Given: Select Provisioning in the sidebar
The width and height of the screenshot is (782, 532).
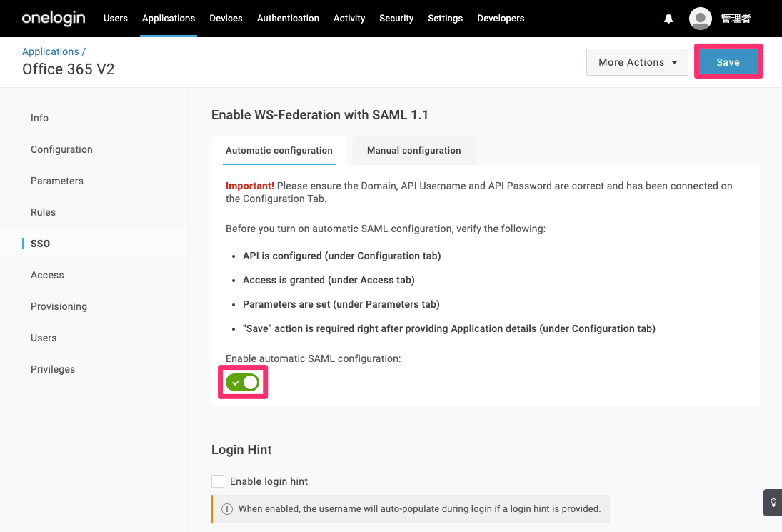Looking at the screenshot, I should coord(59,306).
